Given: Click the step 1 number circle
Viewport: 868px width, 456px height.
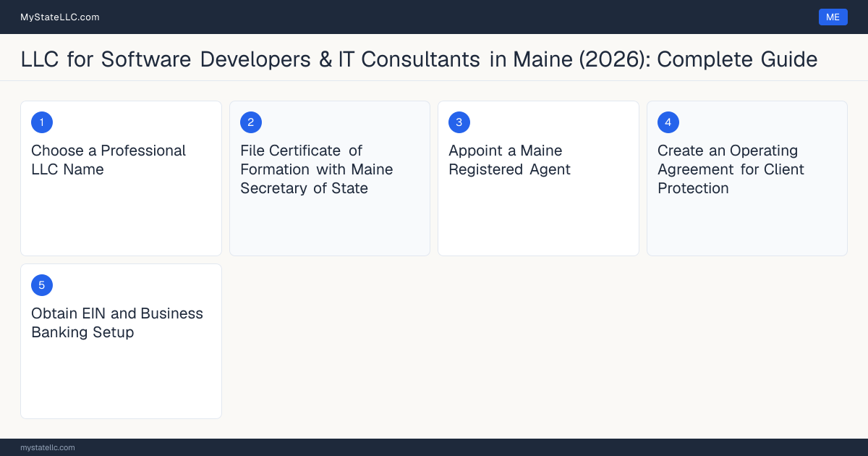Looking at the screenshot, I should coord(42,122).
